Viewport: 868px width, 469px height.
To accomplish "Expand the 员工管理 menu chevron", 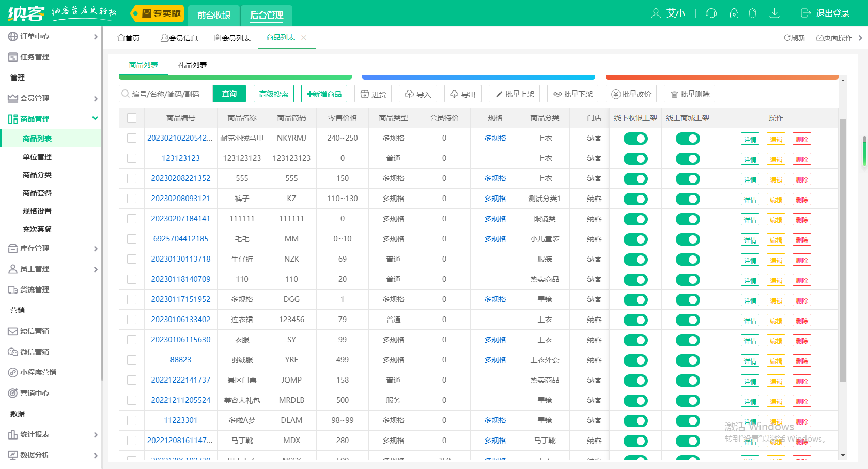I will tap(95, 269).
